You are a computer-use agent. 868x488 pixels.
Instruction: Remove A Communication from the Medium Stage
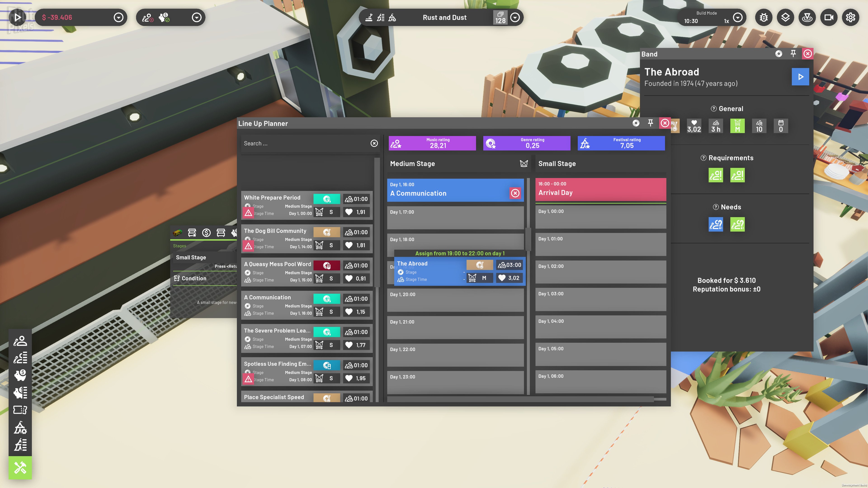[515, 193]
